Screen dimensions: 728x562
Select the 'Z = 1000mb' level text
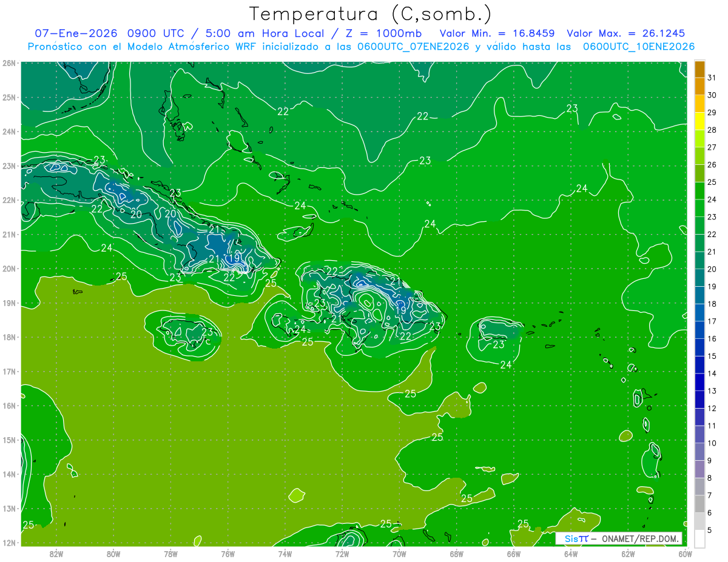(383, 33)
